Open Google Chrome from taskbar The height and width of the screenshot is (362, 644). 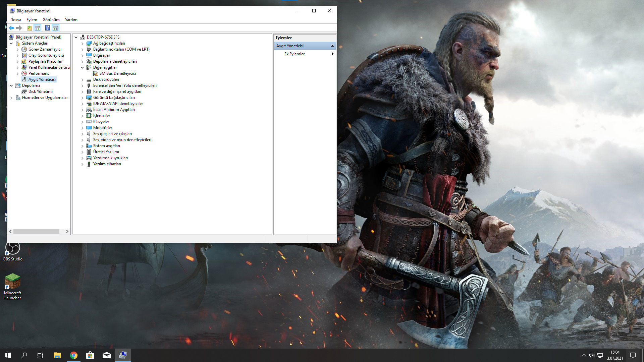click(x=74, y=355)
